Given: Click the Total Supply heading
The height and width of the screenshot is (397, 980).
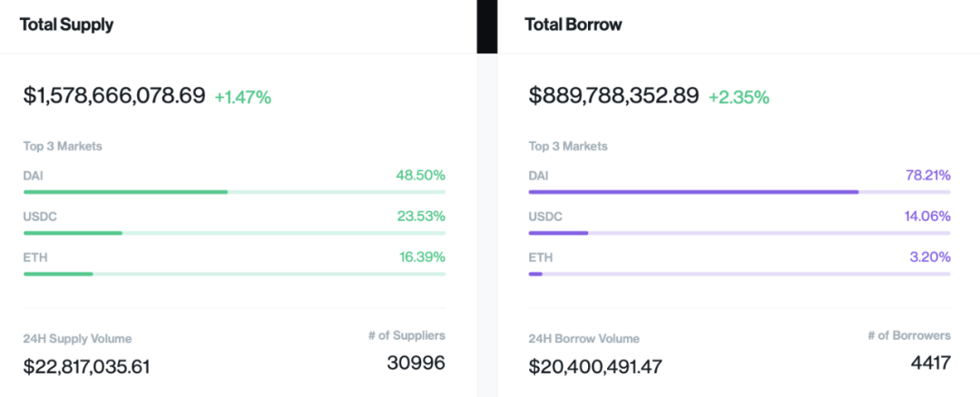Looking at the screenshot, I should tap(67, 24).
